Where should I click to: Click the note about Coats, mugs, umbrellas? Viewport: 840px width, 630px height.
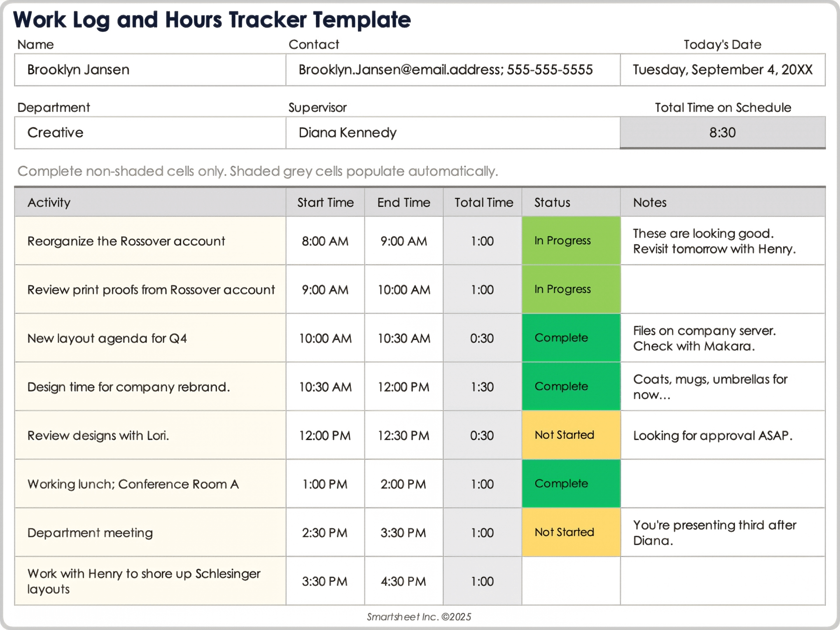coord(722,387)
